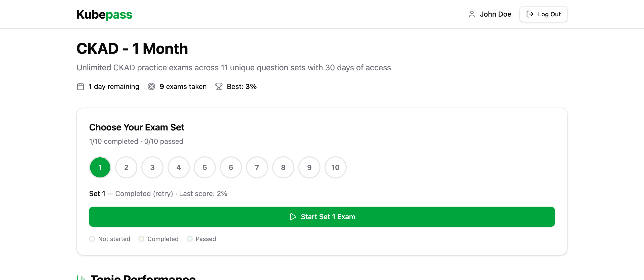The height and width of the screenshot is (280, 644).
Task: Switch to exam set 9
Action: 309,167
